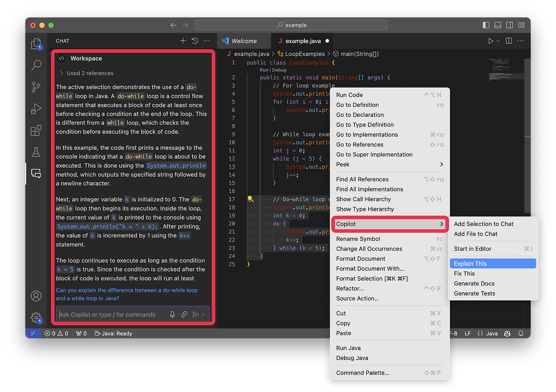
Task: Open the Search view in the activity bar
Action: point(36,65)
